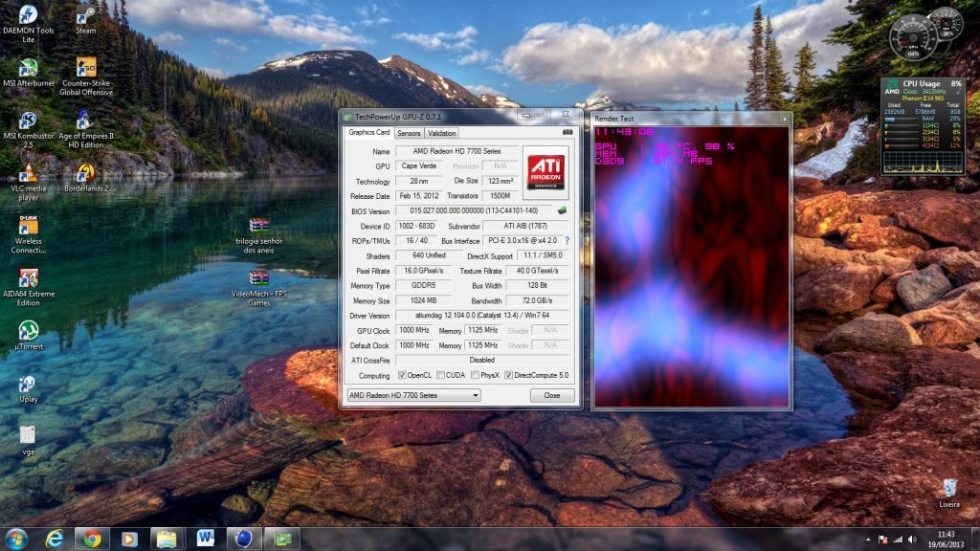The image size is (980, 551).
Task: Select the Graphics Card tab
Action: [368, 132]
